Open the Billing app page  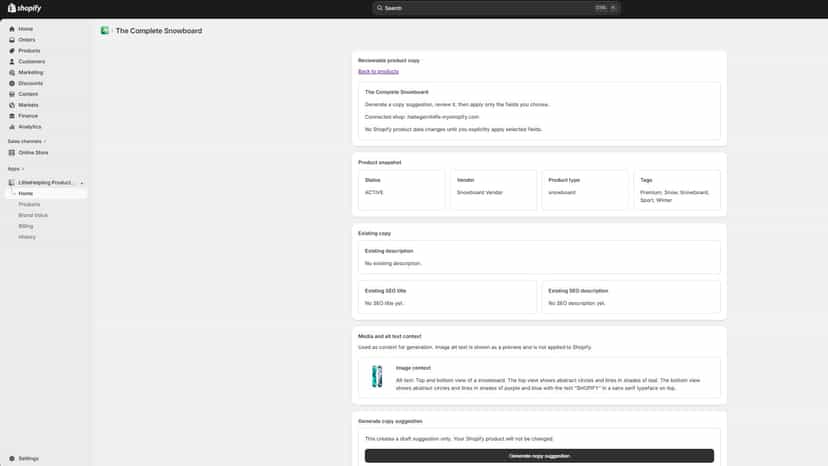pos(25,226)
